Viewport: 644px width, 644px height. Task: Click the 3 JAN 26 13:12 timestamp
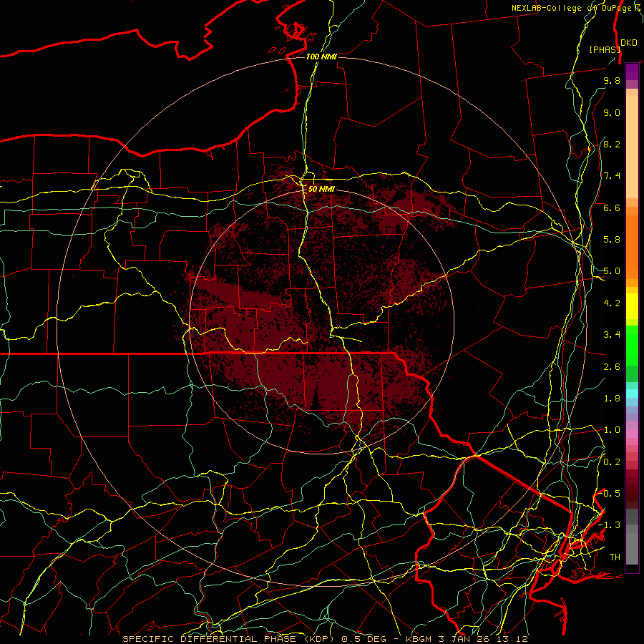[482, 639]
